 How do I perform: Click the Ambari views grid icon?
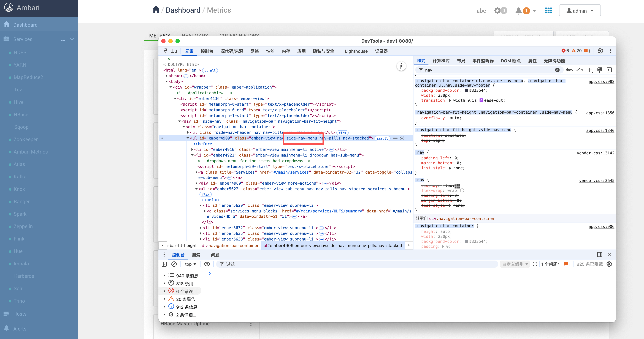548,10
